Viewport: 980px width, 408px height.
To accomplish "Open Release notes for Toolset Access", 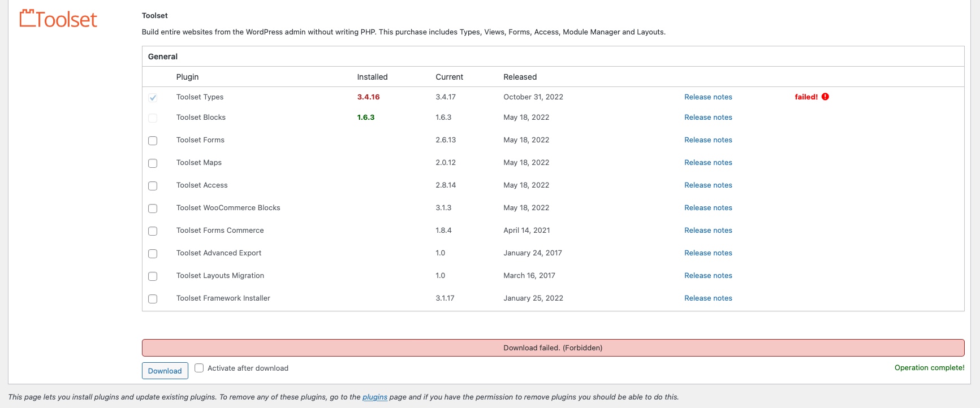I will pyautogui.click(x=708, y=185).
